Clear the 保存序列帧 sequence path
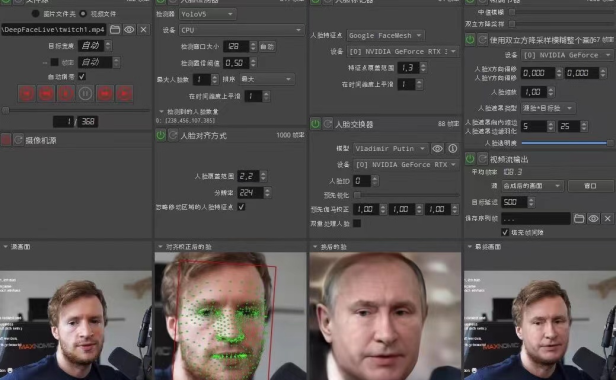 click(608, 218)
